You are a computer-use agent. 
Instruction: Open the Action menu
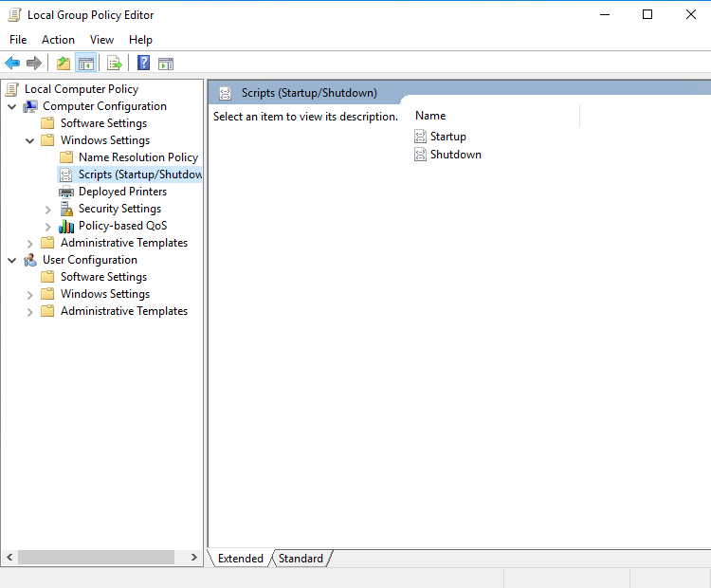click(58, 40)
